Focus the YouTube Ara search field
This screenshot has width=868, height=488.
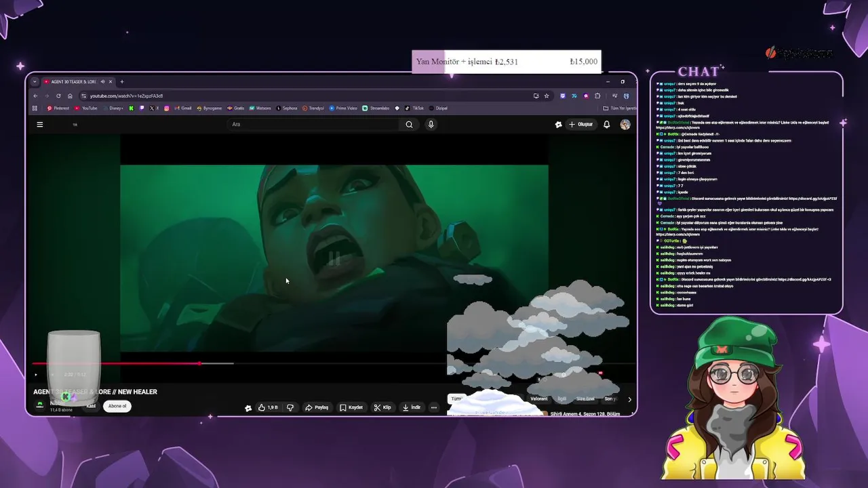pos(312,125)
